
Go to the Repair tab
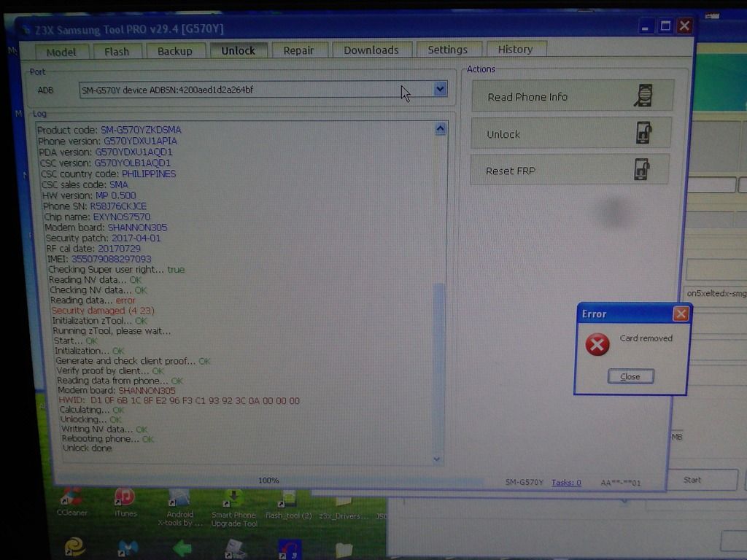click(298, 50)
